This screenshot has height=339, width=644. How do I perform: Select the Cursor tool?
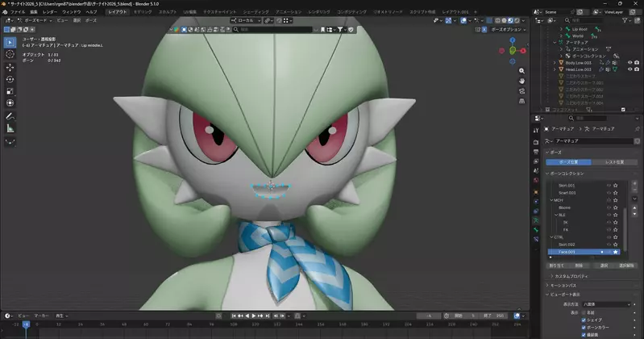coord(10,54)
